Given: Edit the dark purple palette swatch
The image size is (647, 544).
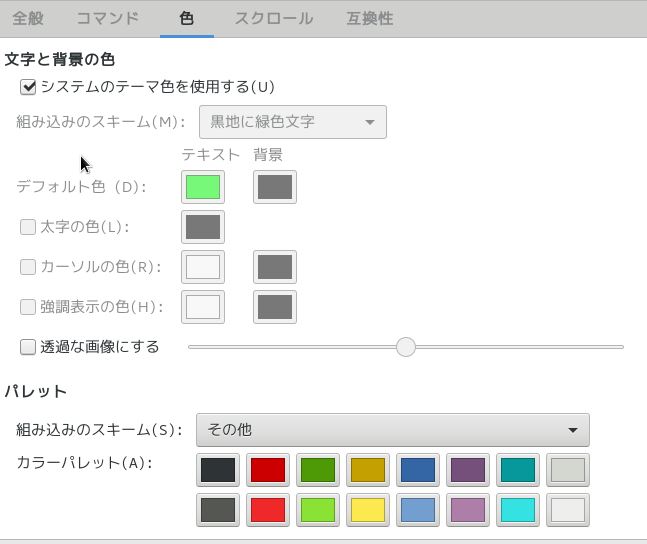Looking at the screenshot, I should tap(468, 470).
